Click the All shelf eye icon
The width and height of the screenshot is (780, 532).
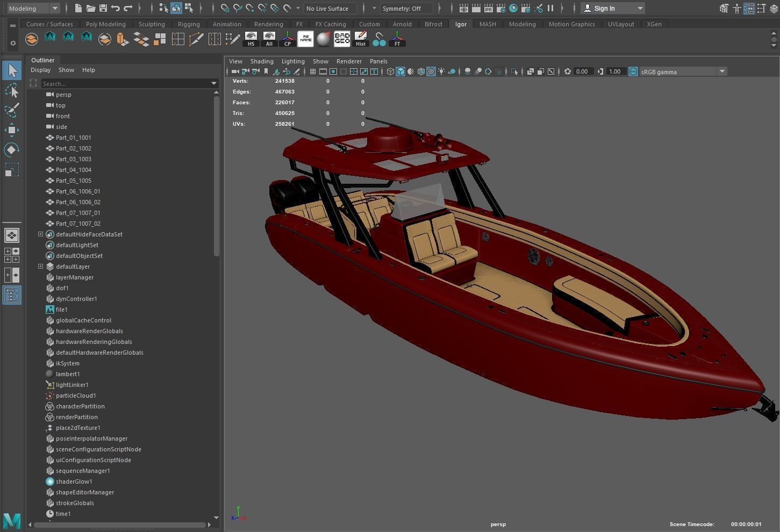pyautogui.click(x=269, y=39)
